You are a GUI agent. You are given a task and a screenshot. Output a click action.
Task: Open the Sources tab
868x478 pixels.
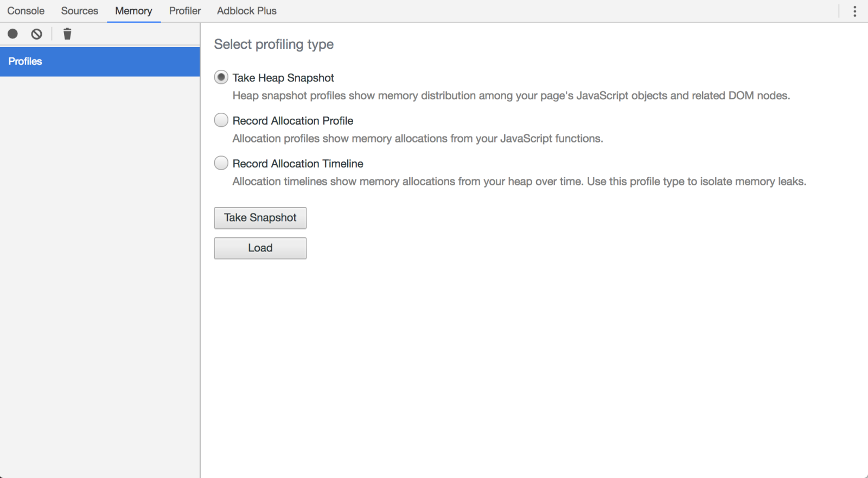pyautogui.click(x=80, y=11)
